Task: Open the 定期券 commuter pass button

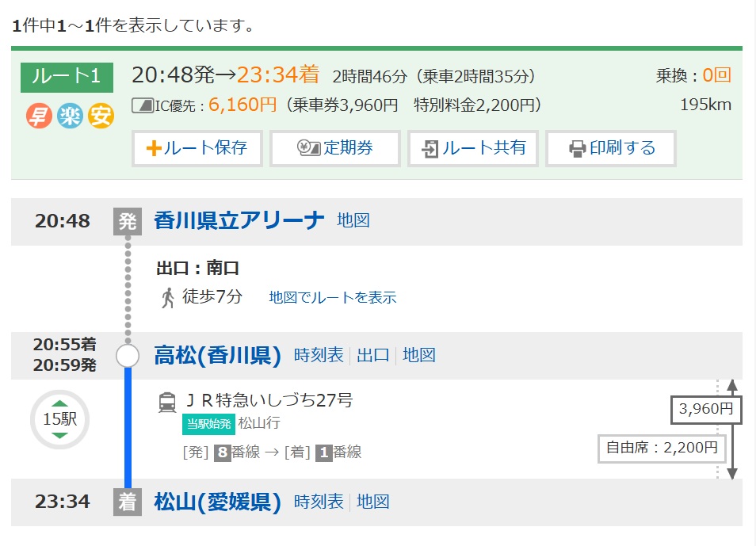Action: coord(335,148)
